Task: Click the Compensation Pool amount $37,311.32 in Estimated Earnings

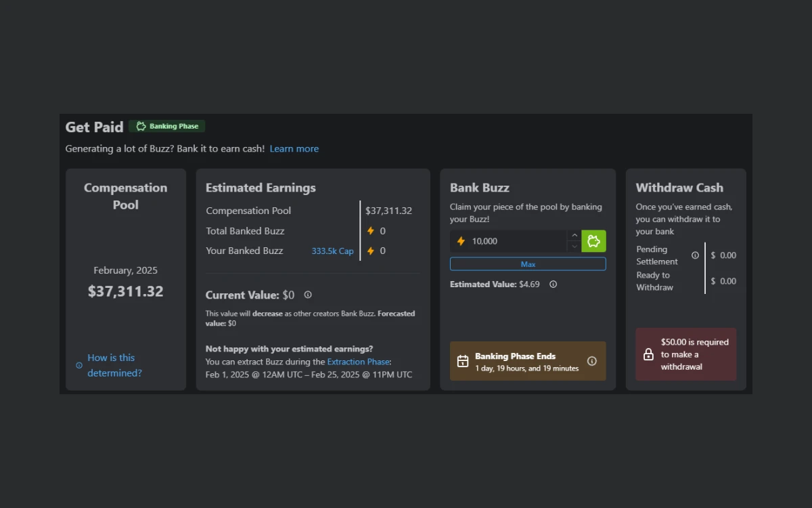Action: coord(388,211)
